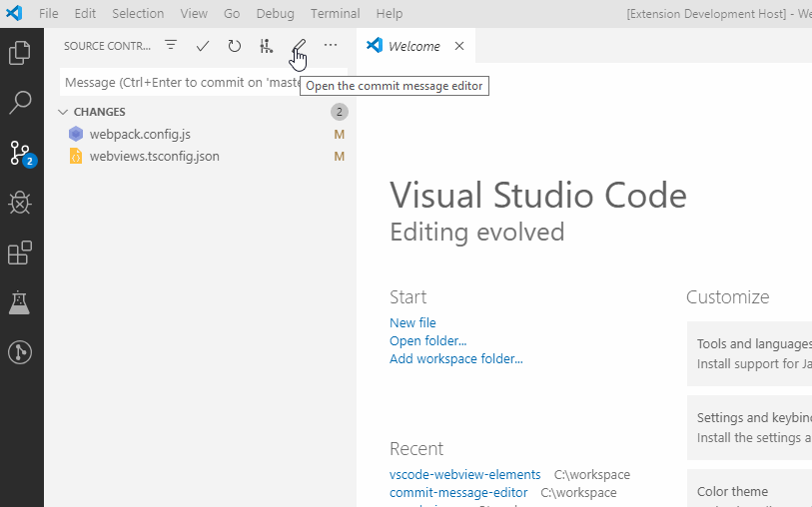Click the Editing evolved subtitle
The width and height of the screenshot is (812, 507).
(477, 232)
